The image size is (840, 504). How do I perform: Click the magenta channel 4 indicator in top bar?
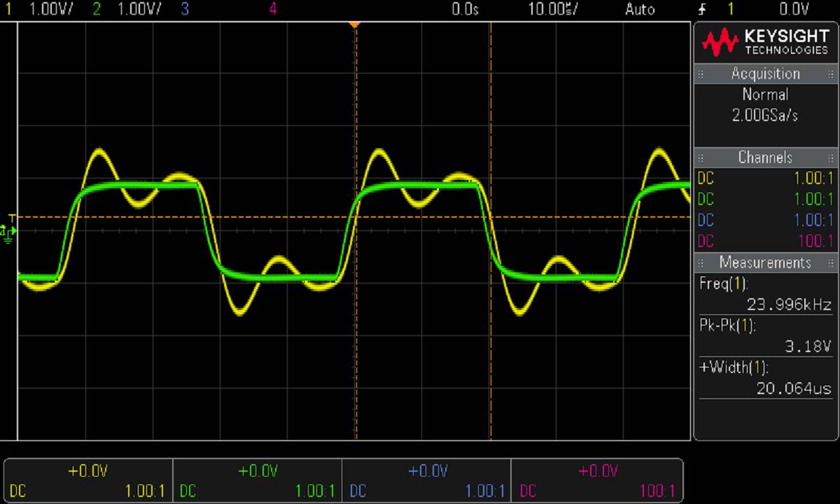click(272, 9)
